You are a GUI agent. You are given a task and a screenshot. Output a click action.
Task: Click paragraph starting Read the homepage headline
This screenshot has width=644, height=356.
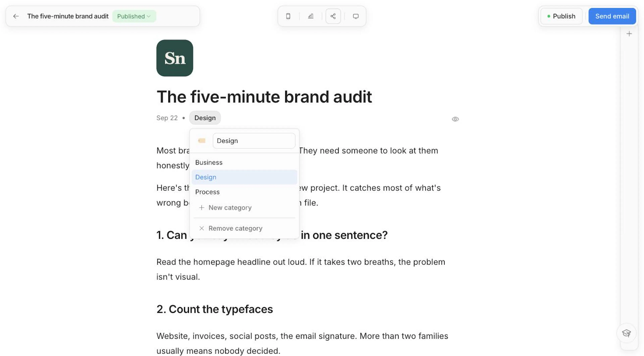tap(301, 269)
